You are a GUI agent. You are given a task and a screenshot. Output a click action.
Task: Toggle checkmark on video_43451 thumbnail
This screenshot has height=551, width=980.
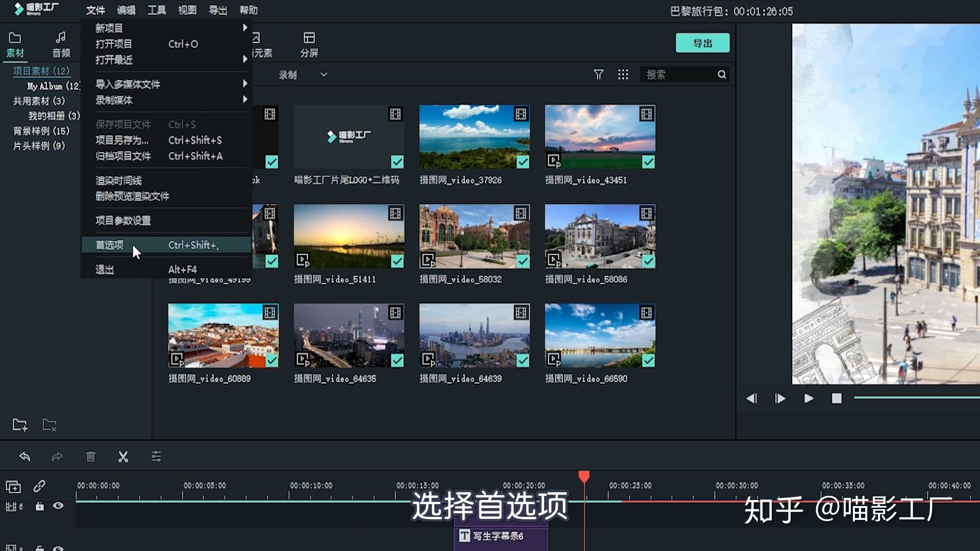[x=648, y=162]
